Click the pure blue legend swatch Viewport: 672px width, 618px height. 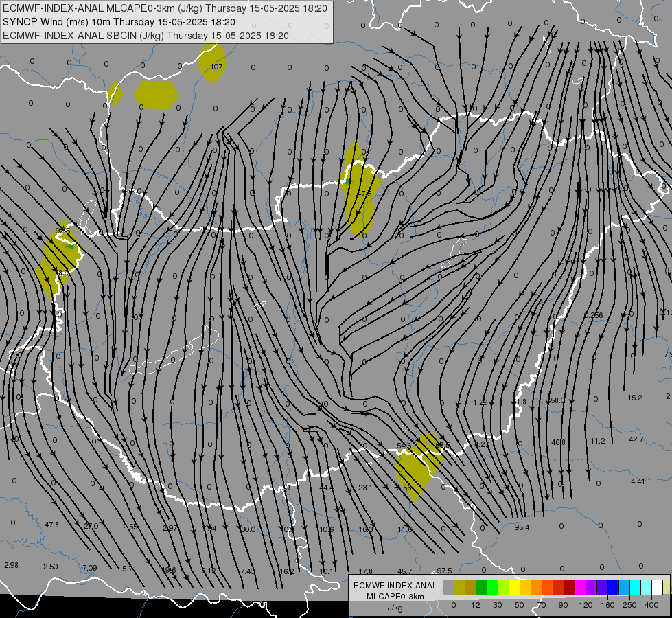point(613,587)
